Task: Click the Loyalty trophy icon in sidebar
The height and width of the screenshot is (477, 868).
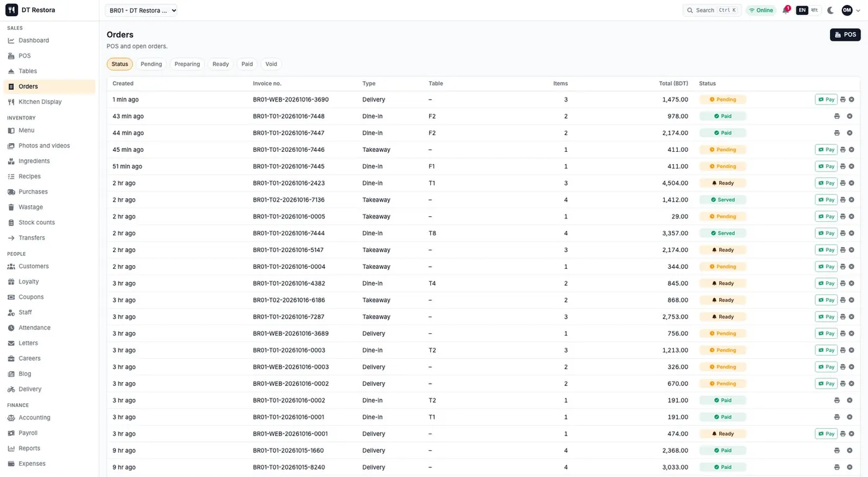Action: (x=11, y=282)
